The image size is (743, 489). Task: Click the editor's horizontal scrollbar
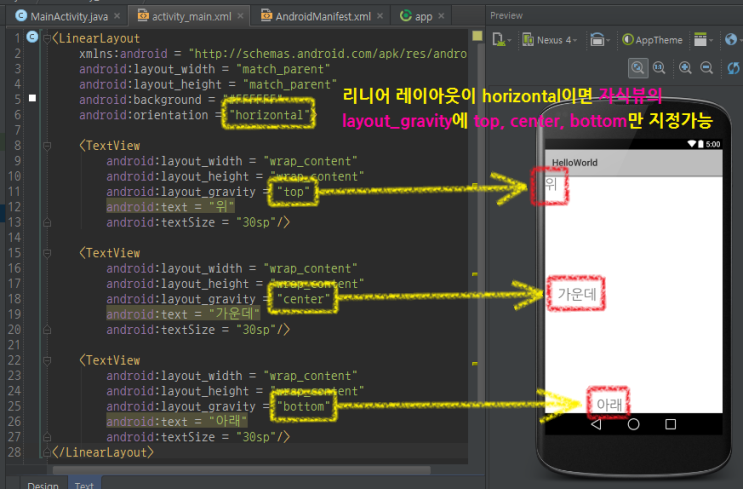point(242,470)
